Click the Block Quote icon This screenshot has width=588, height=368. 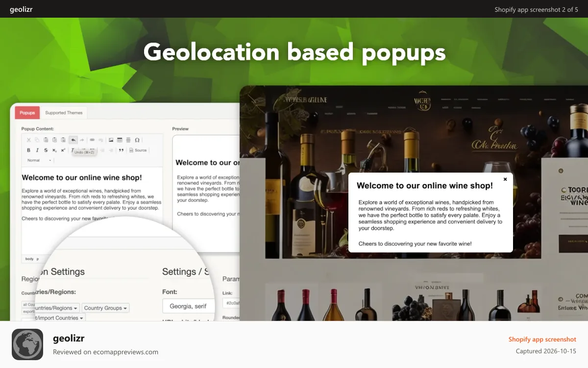click(121, 150)
